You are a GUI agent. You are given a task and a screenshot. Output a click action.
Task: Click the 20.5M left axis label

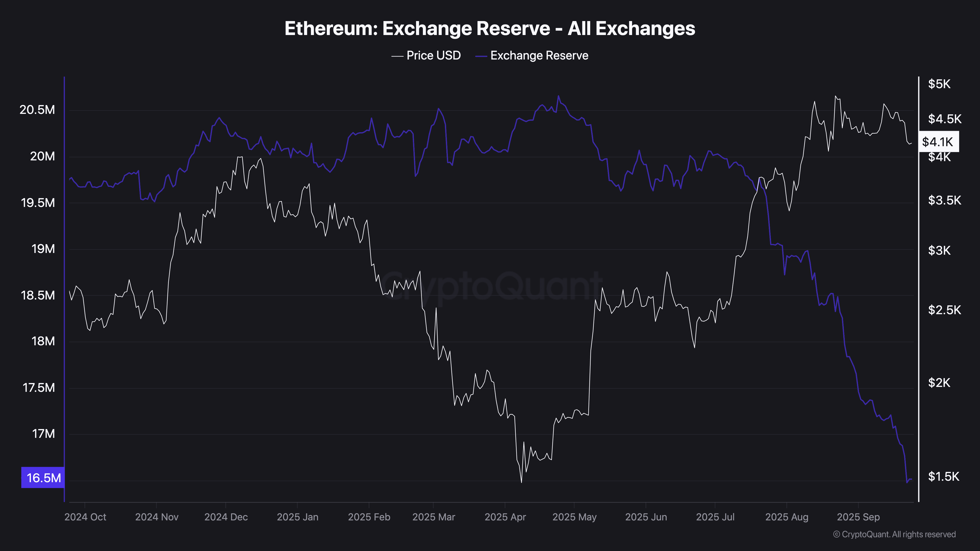37,110
